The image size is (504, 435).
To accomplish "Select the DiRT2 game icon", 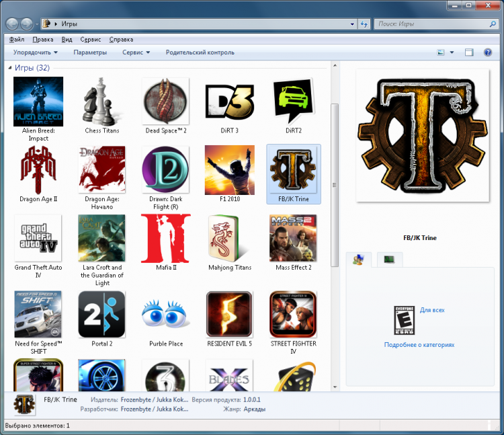I will tap(294, 102).
